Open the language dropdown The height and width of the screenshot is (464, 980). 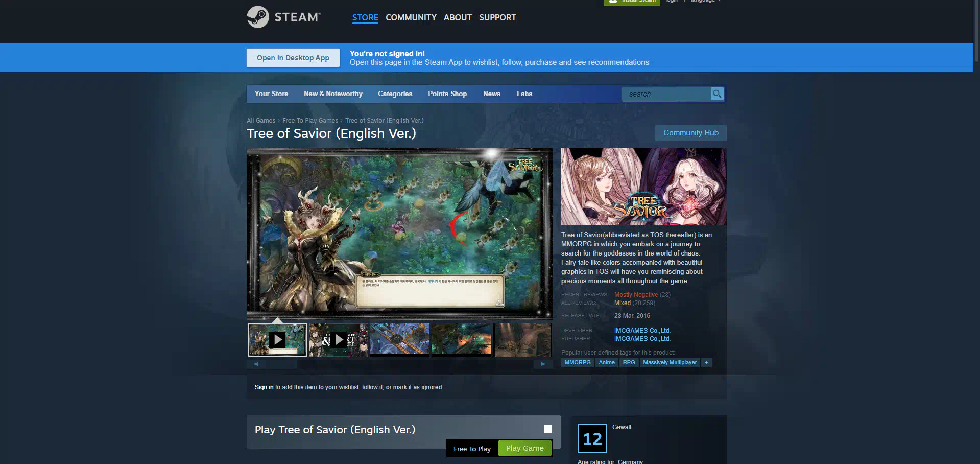tap(705, 2)
